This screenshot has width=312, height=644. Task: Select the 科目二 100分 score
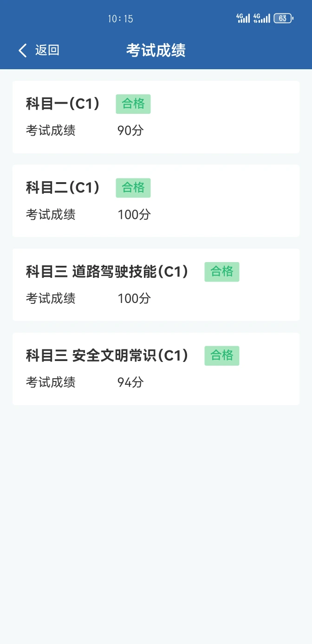tap(134, 215)
